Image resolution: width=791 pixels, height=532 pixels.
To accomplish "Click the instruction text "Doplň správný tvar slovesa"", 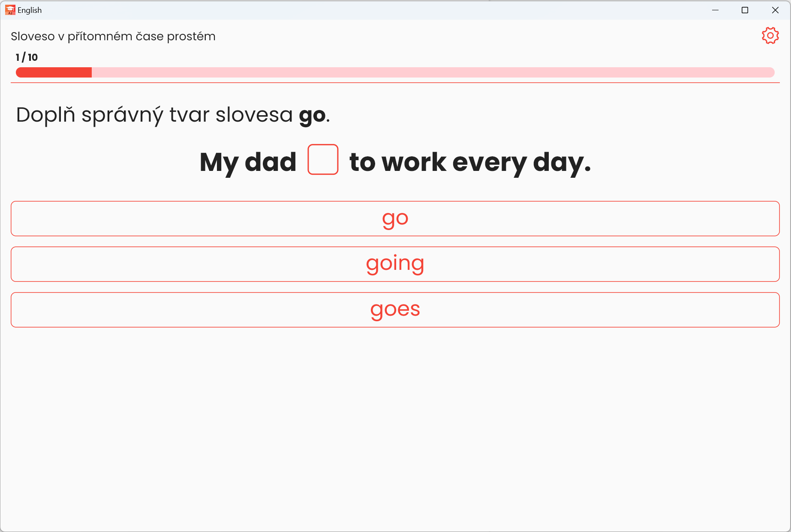I will tap(154, 115).
